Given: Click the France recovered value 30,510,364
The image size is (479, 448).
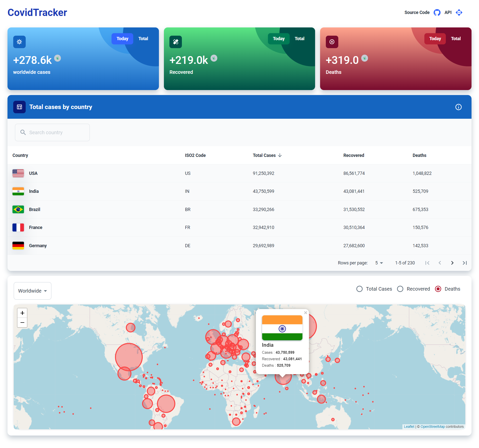Looking at the screenshot, I should 354,227.
